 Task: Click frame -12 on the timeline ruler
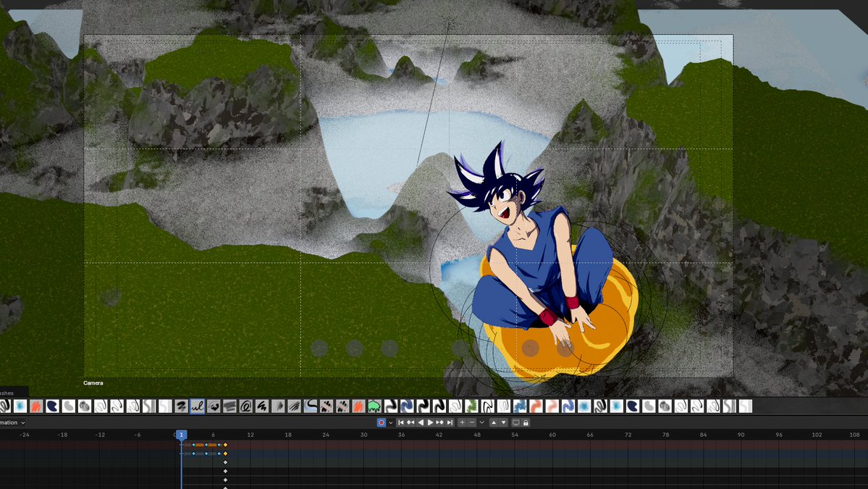tap(100, 435)
